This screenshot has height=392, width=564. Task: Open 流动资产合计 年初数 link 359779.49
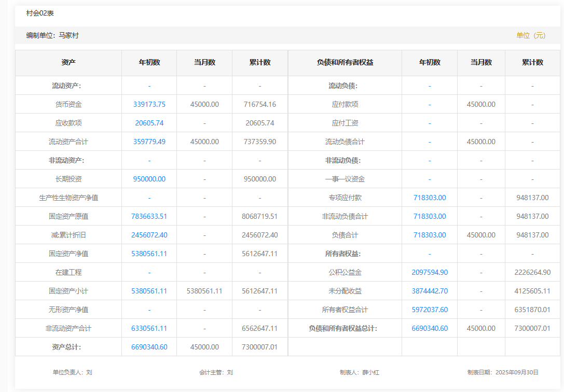[149, 142]
